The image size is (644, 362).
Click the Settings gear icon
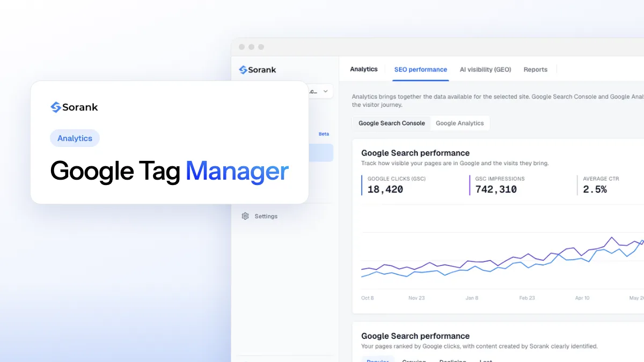pos(245,216)
